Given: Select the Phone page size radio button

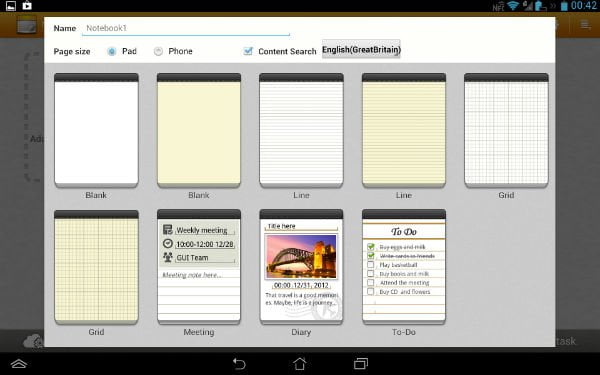Looking at the screenshot, I should (158, 51).
